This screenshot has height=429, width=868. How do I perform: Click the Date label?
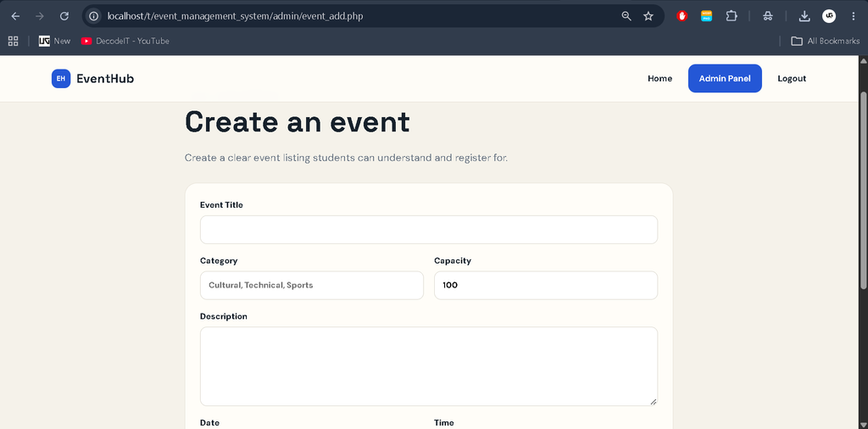[x=210, y=422]
